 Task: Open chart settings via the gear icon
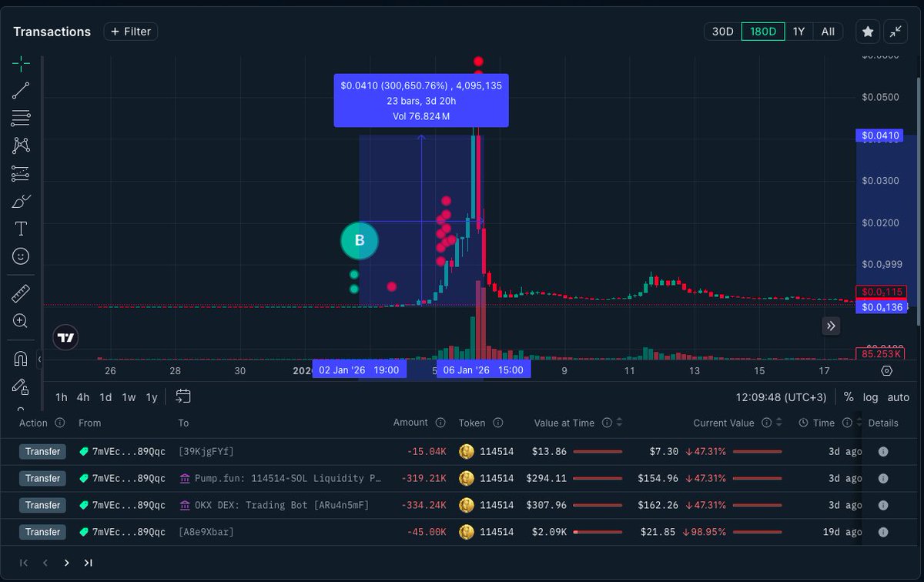[x=887, y=370]
